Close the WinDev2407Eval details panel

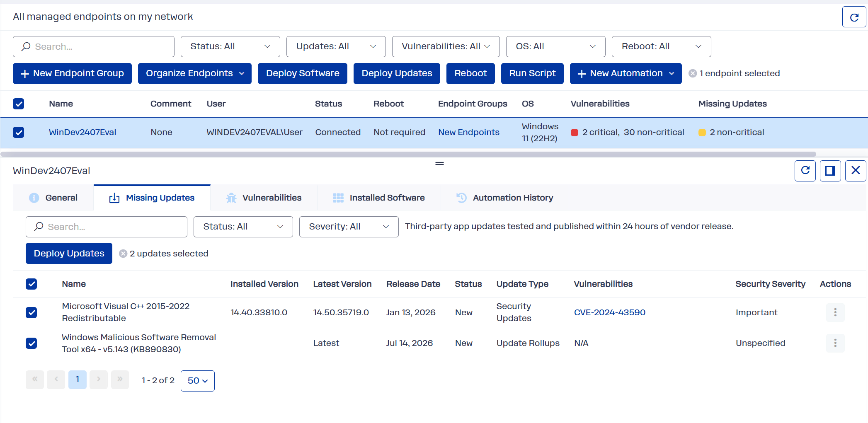tap(856, 171)
